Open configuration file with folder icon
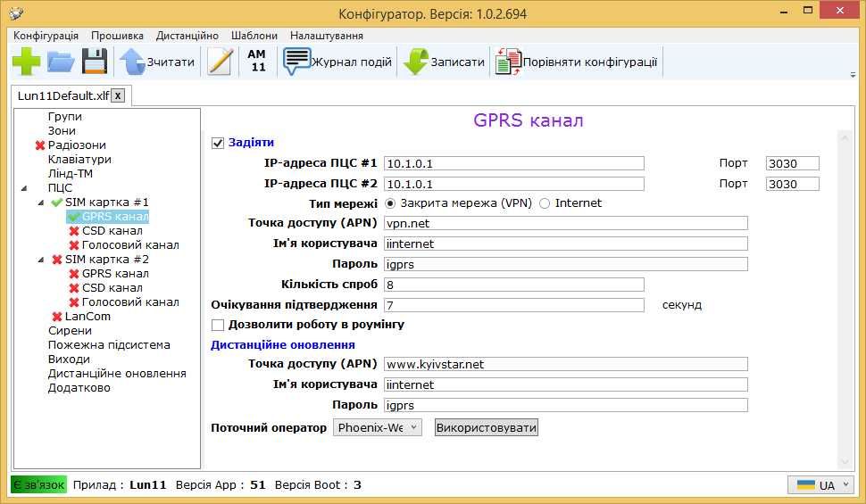 click(61, 62)
